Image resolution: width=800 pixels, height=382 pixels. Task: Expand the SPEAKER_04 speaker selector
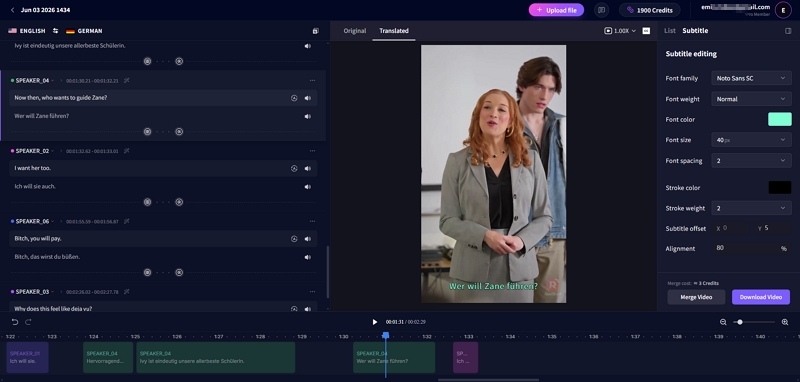click(52, 81)
